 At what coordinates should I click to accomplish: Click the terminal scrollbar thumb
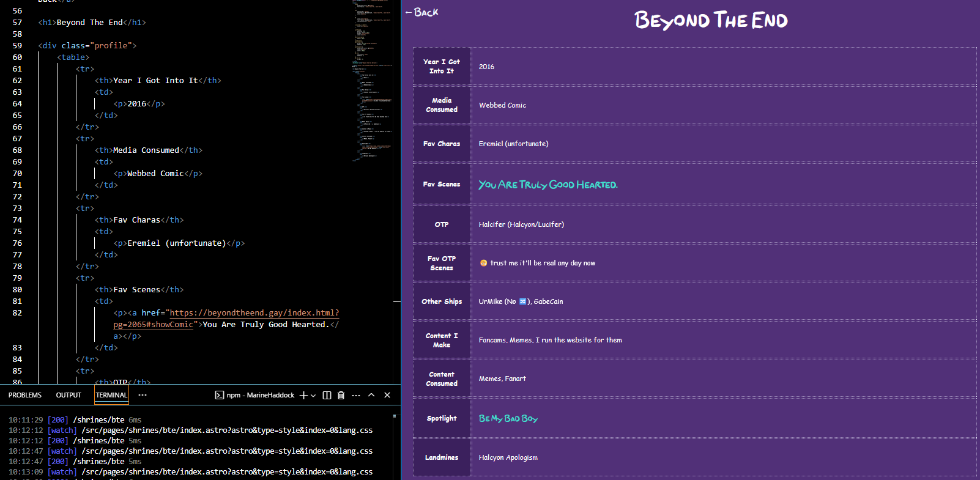point(395,416)
